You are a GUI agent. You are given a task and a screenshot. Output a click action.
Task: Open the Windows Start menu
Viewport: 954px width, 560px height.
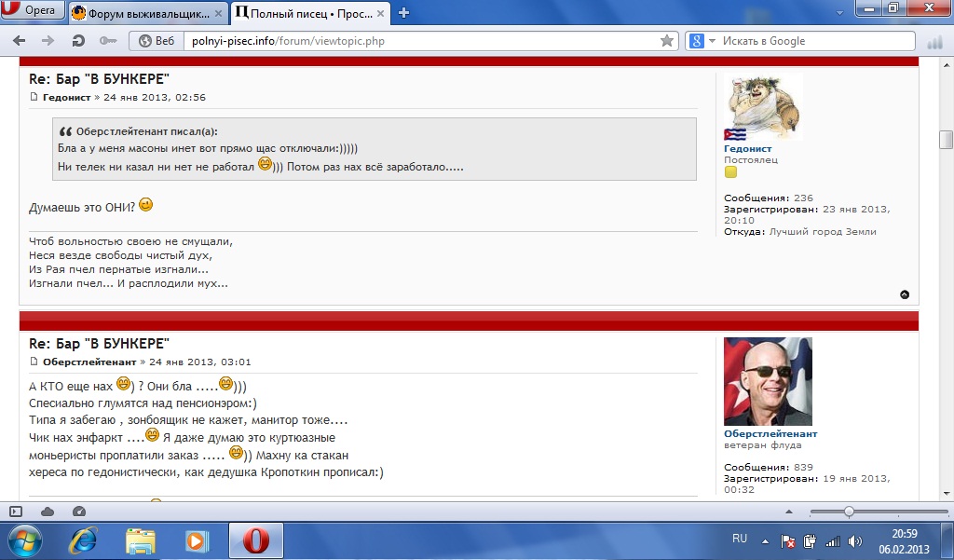[x=24, y=541]
